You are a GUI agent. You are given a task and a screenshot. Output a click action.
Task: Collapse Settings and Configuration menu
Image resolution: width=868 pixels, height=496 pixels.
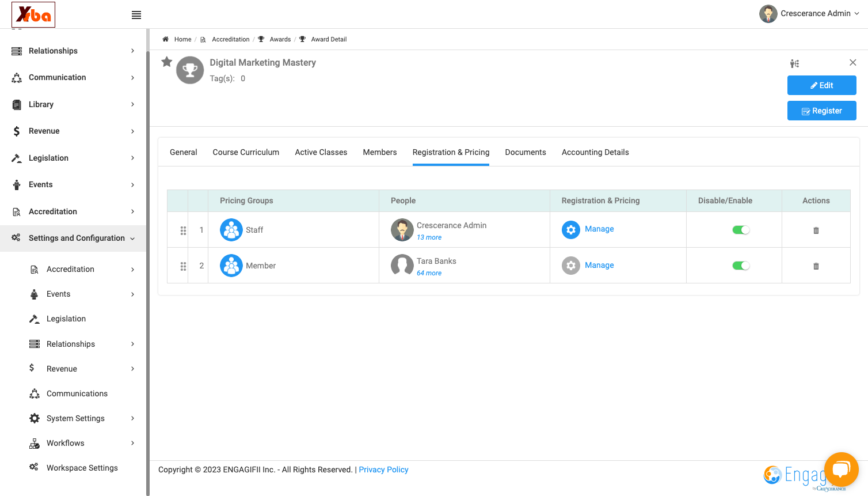[73, 238]
